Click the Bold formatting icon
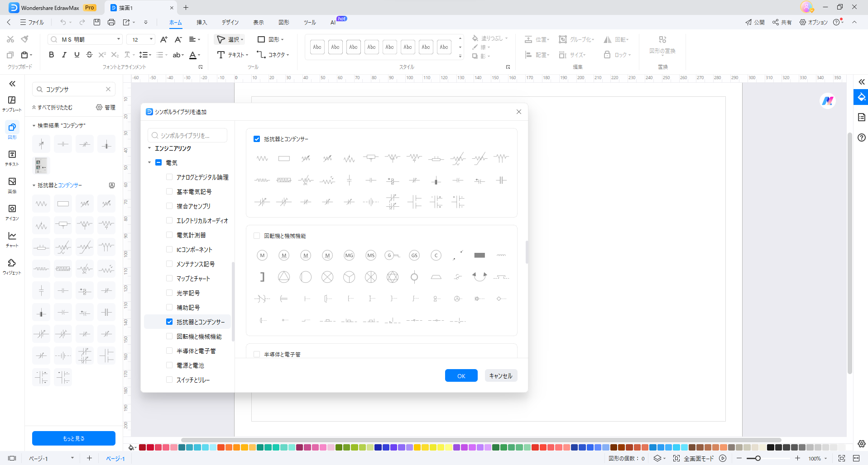 51,55
